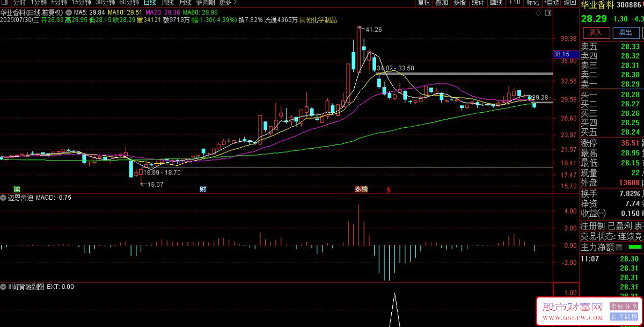The image size is (644, 327).
Task: Click the stock code 300886
Action: [630, 5]
